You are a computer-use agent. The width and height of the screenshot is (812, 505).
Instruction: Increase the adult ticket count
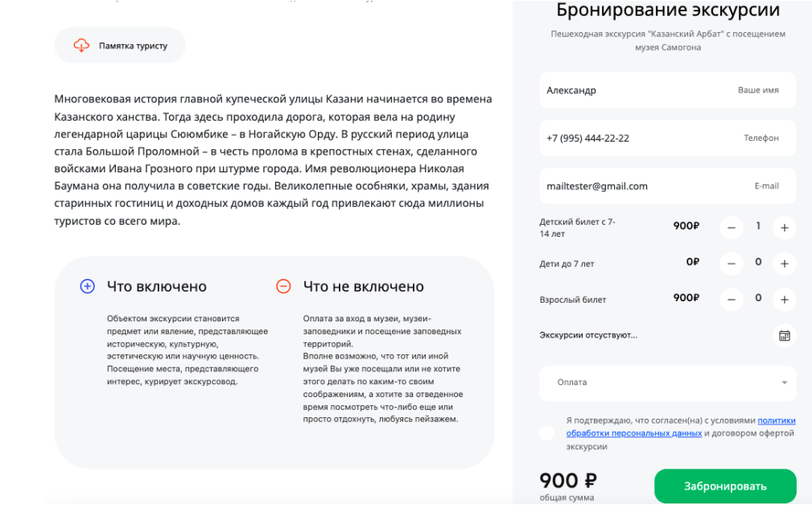point(784,300)
